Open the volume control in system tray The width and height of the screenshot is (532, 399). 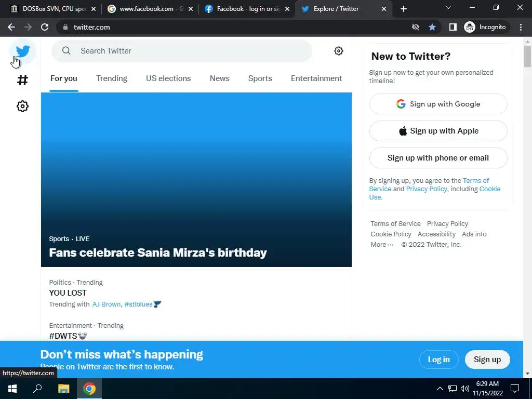pyautogui.click(x=465, y=389)
